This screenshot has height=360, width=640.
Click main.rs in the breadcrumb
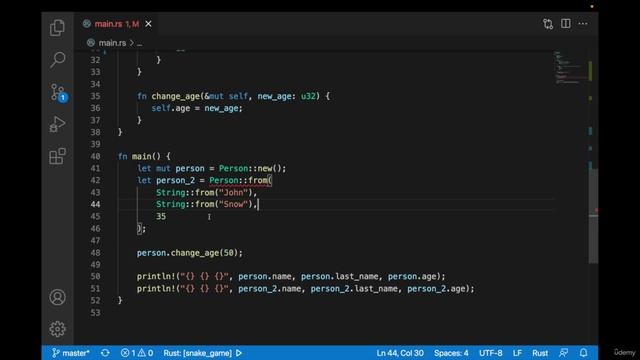(x=112, y=43)
